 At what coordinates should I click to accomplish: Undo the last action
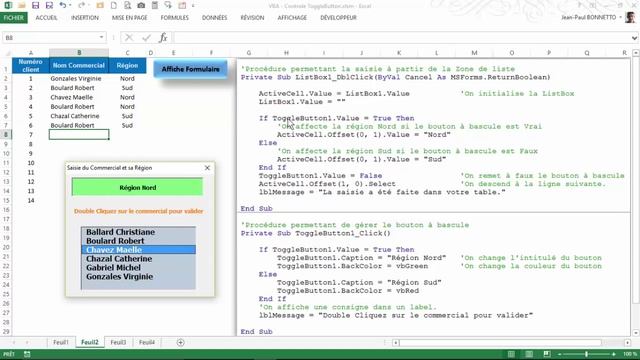(62, 5)
